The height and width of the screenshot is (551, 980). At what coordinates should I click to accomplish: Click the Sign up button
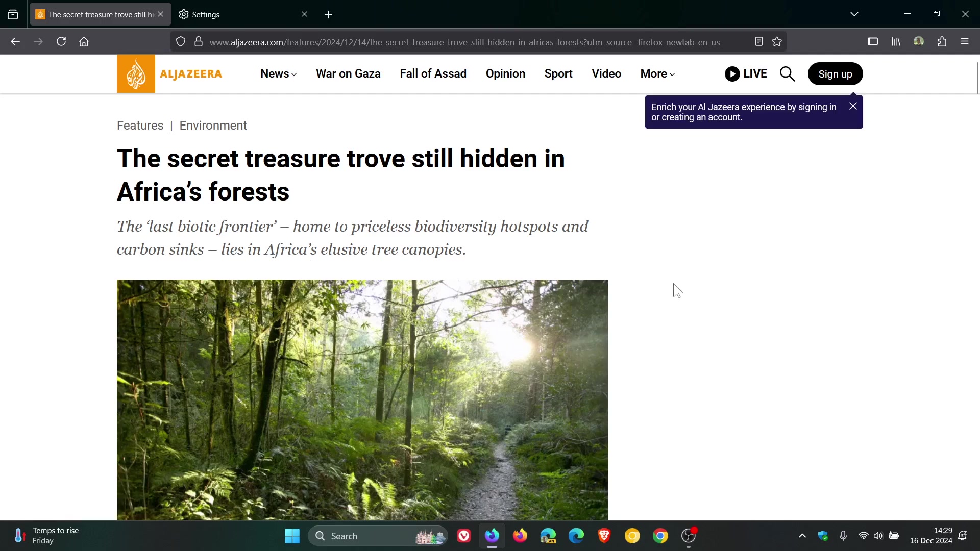(x=835, y=74)
